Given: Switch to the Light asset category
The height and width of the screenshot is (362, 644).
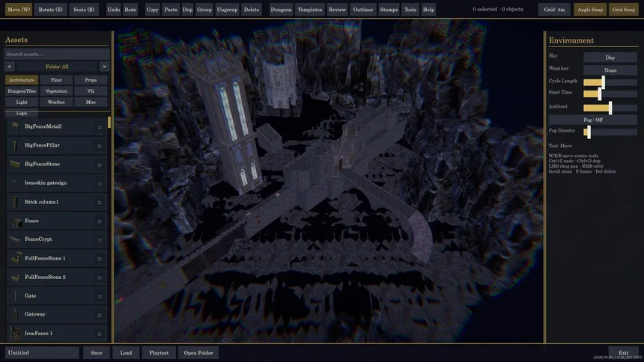Looking at the screenshot, I should tap(22, 102).
